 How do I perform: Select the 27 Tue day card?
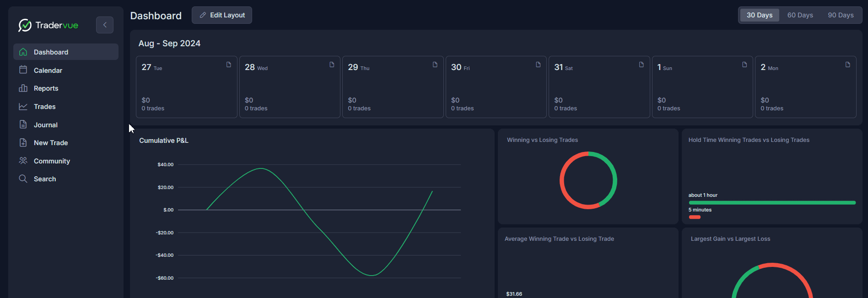tap(187, 87)
